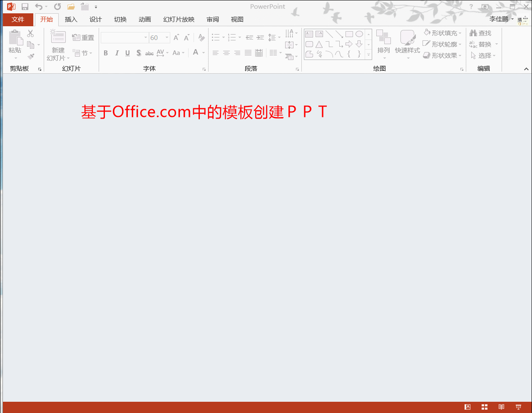This screenshot has width=532, height=413.
Task: Click the Decrease Font Size icon
Action: (x=186, y=37)
